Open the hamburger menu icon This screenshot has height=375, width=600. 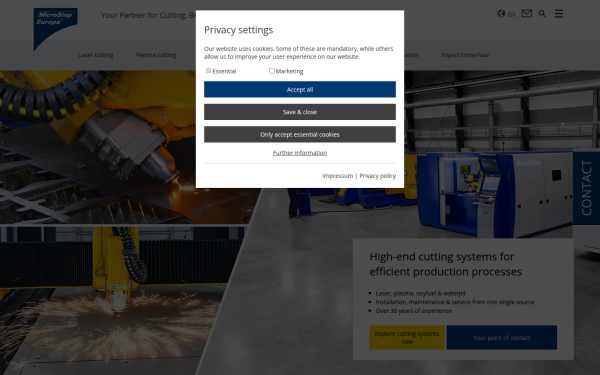(x=559, y=14)
